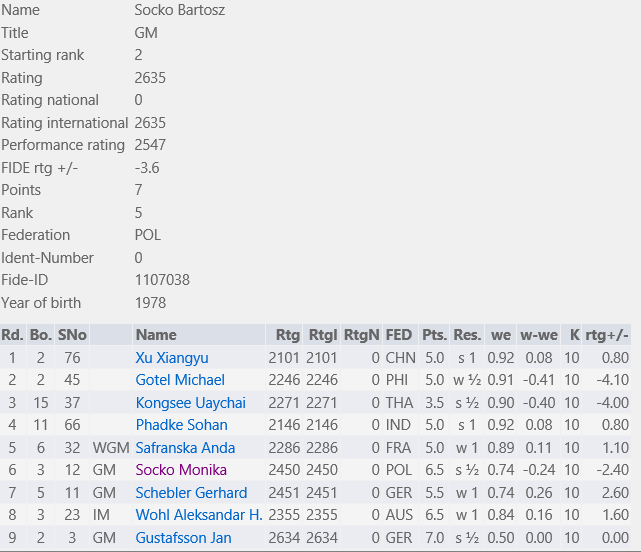Open Safranska Anda player link
Viewport: 641px width, 552px height.
click(x=185, y=448)
